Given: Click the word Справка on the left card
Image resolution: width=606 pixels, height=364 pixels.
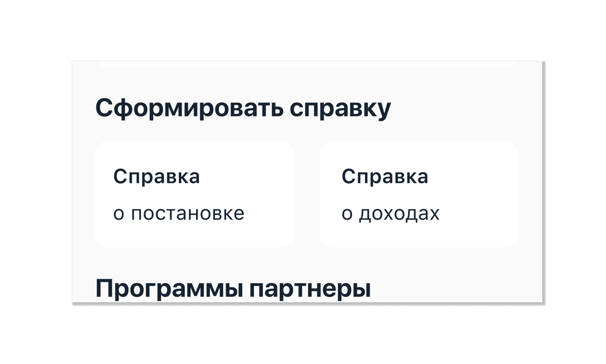Looking at the screenshot, I should (x=157, y=176).
